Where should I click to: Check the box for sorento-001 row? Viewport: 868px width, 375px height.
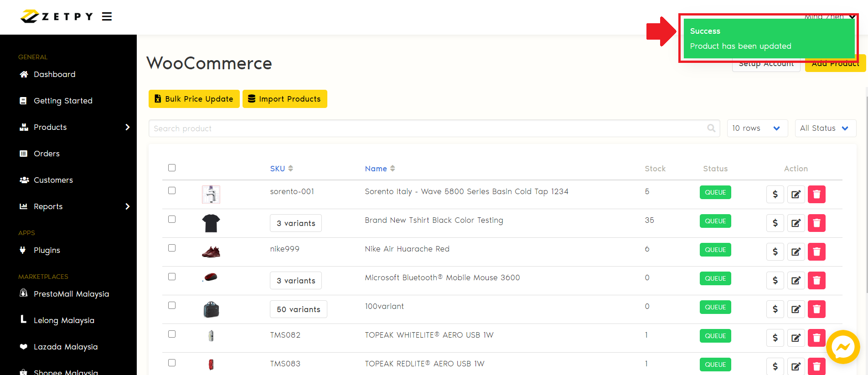[x=172, y=190]
